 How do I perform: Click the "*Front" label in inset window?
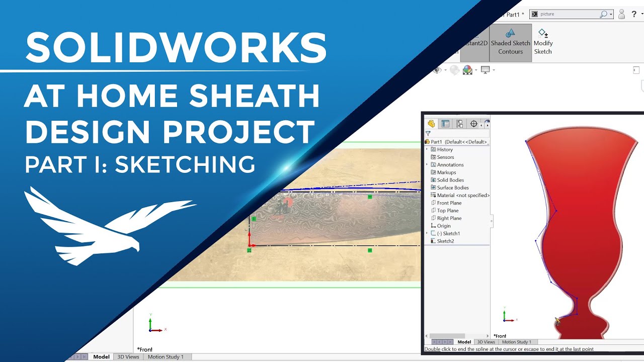pos(500,336)
